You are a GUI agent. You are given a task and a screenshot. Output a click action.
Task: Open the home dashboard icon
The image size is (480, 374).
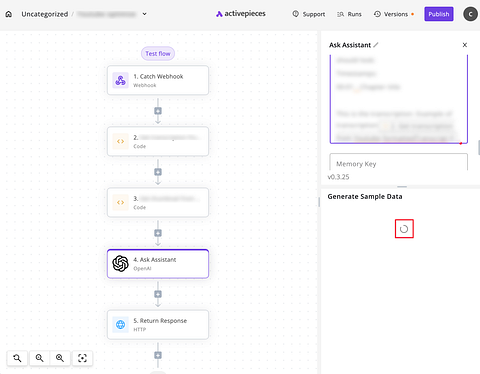[9, 14]
